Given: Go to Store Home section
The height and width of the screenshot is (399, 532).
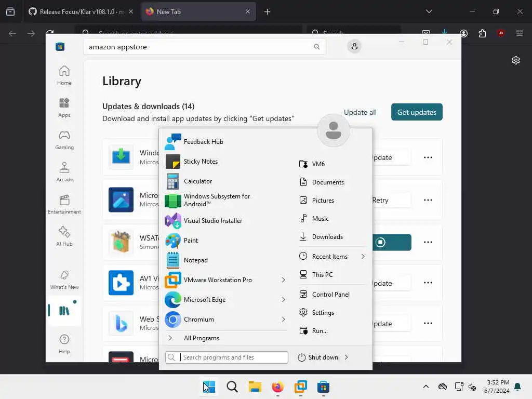Looking at the screenshot, I should (64, 76).
